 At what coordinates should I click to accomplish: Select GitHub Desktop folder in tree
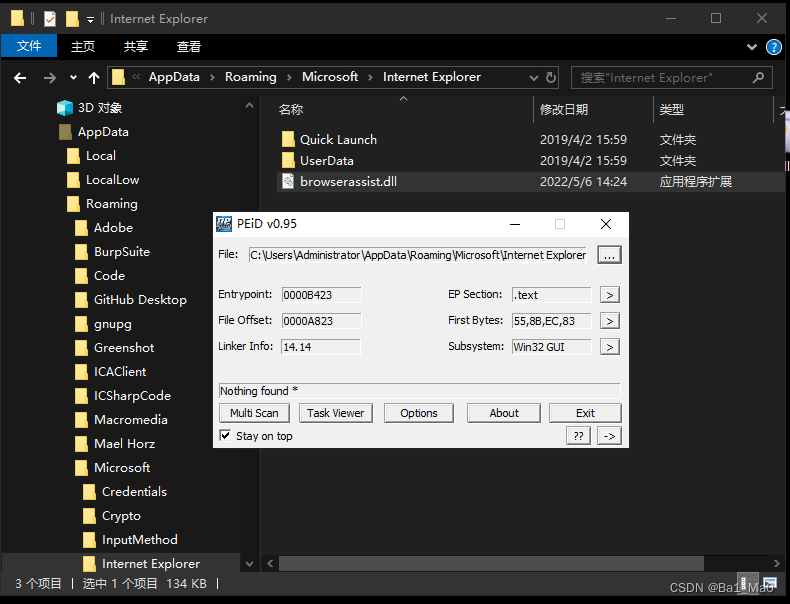140,300
